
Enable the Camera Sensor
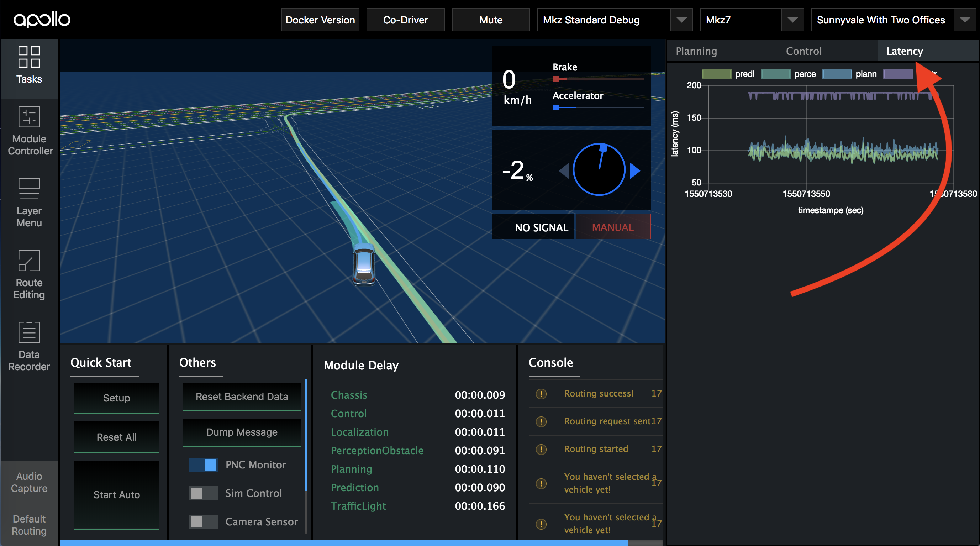203,522
